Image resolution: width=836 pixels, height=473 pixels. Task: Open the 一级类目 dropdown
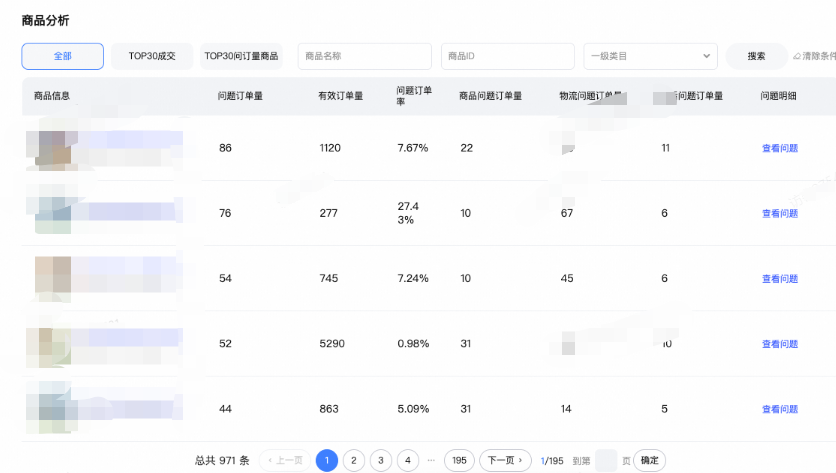click(x=650, y=56)
